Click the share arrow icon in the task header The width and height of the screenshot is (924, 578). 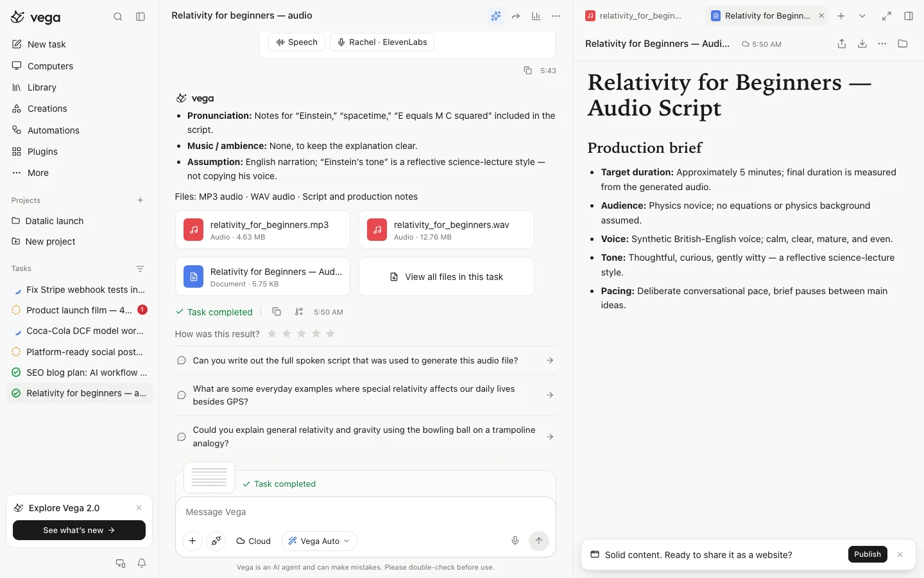coord(516,16)
